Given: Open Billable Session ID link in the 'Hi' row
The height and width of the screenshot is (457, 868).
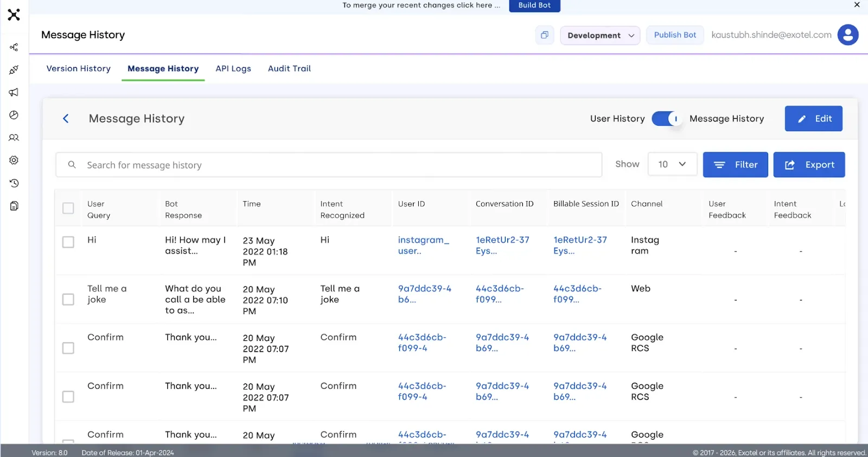Looking at the screenshot, I should click(580, 246).
